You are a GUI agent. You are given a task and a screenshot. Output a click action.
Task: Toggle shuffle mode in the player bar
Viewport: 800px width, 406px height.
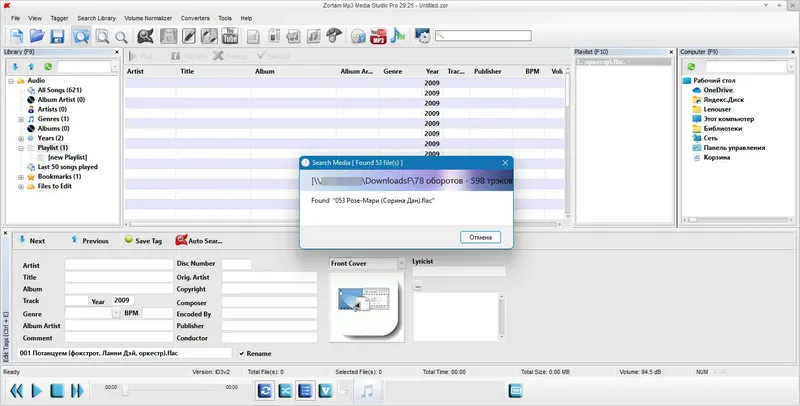pos(285,391)
